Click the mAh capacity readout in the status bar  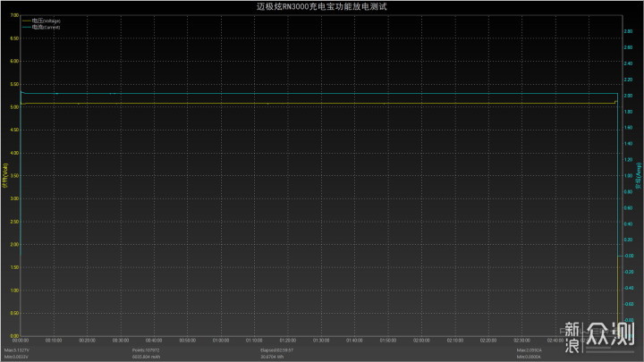146,357
